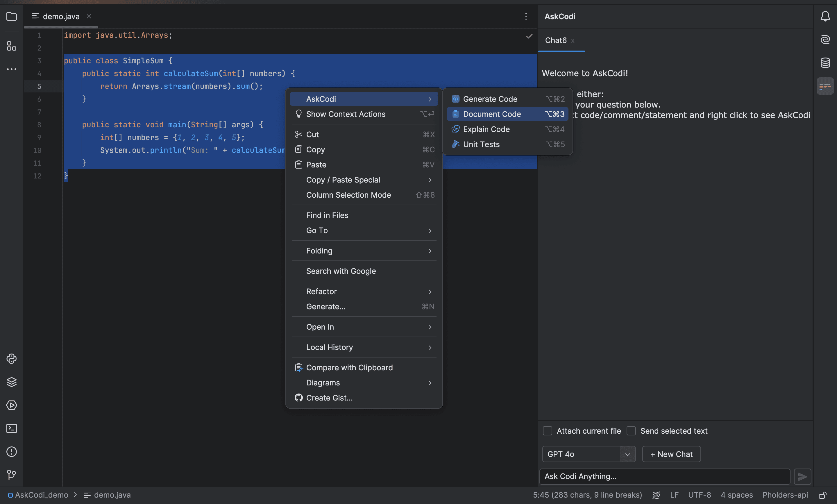
Task: Select Compare with Clipboard
Action: tap(364, 367)
